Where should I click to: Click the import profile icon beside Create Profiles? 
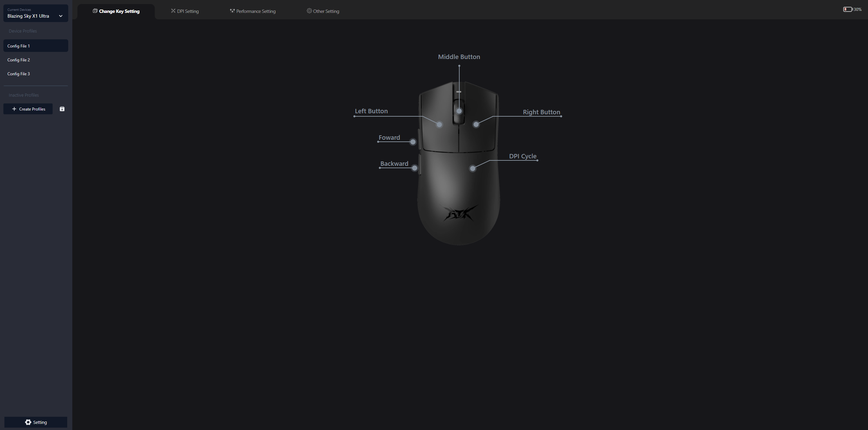(62, 109)
